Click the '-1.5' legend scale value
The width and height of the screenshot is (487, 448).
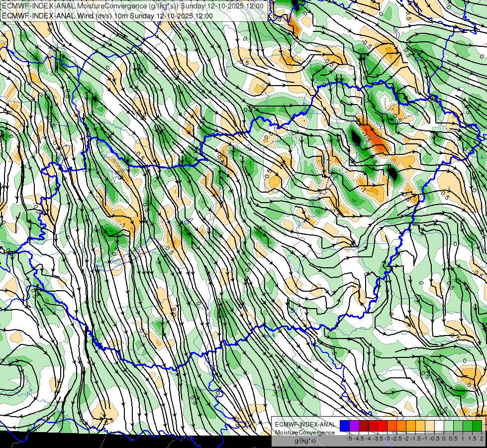pos(415,439)
